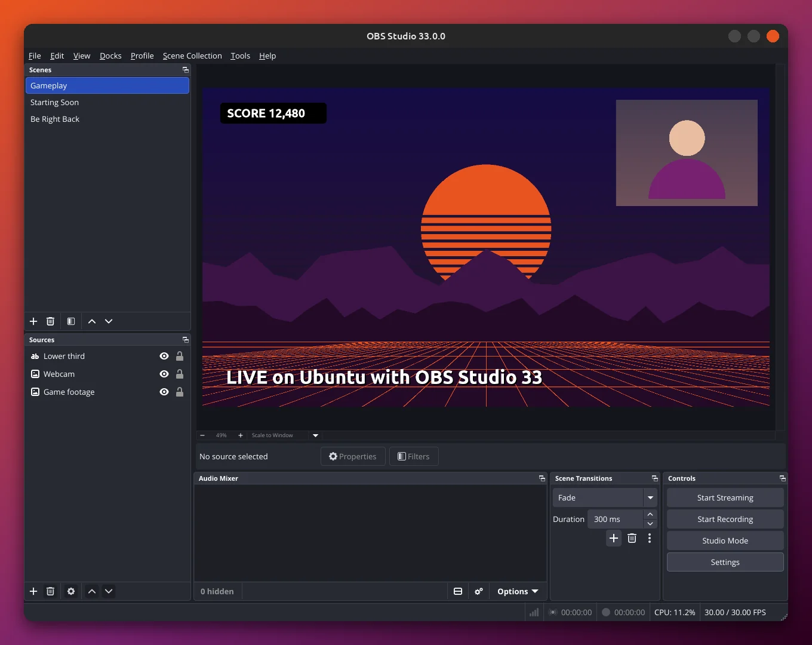Viewport: 812px width, 645px height.
Task: Open the Scene Collection menu
Action: coord(192,56)
